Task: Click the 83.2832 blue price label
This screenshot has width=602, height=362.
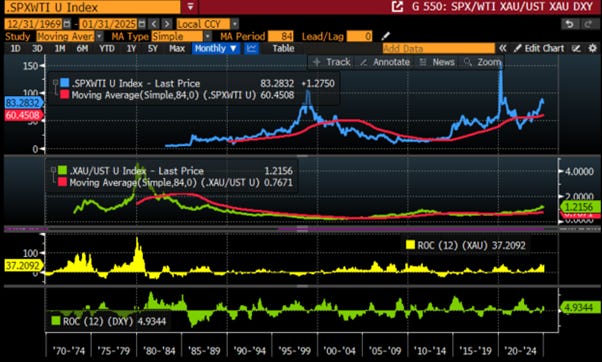Action: 23,102
